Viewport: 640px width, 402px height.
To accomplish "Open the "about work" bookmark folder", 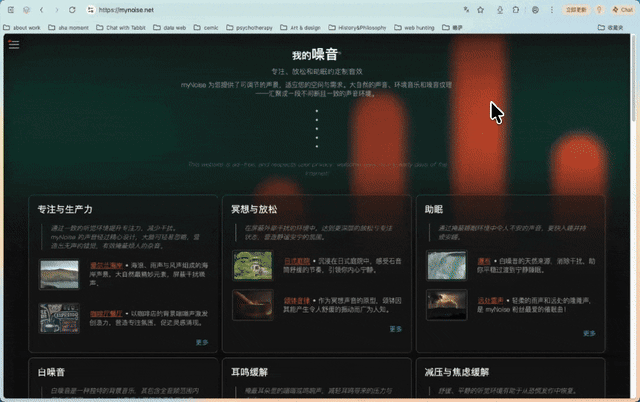I will (x=22, y=28).
